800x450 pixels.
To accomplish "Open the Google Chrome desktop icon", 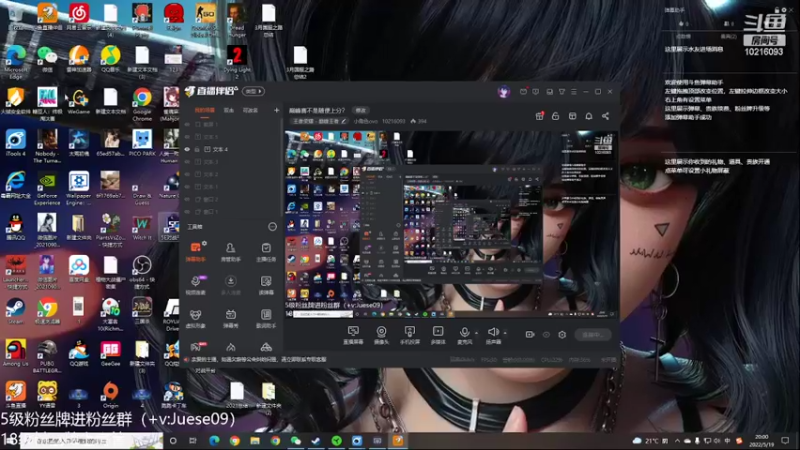I will 142,104.
